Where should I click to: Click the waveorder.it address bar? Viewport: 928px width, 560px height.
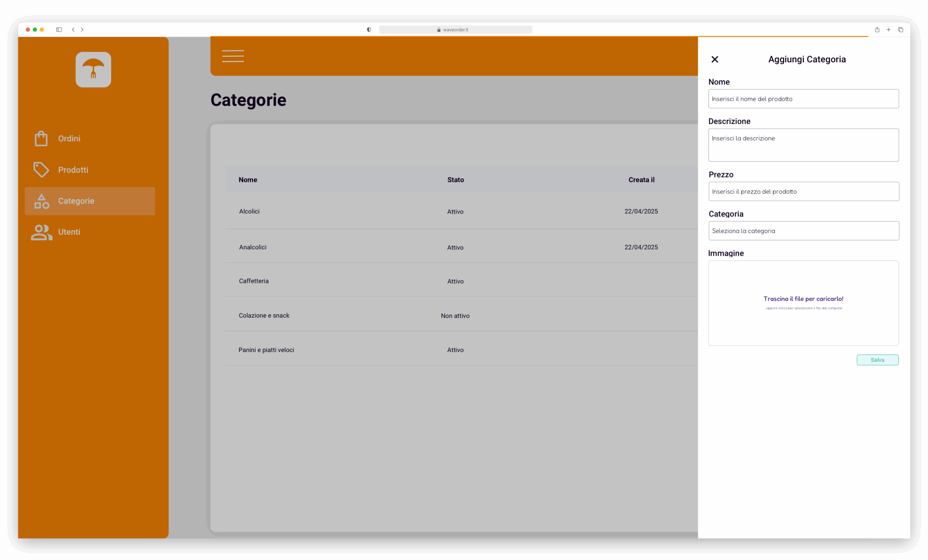[x=455, y=30]
